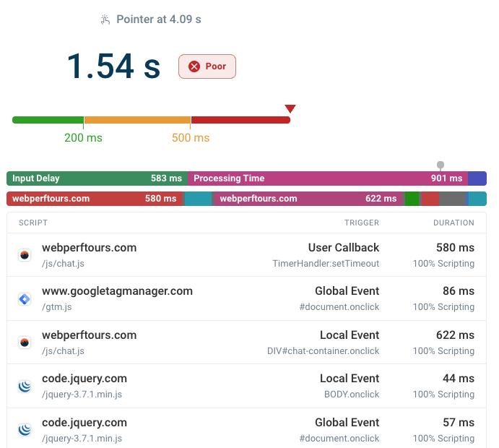Screen dimensions: 499x448
Task: Click the pointer interaction icon beside Pointer at 4.09 s
Action: coord(105,20)
